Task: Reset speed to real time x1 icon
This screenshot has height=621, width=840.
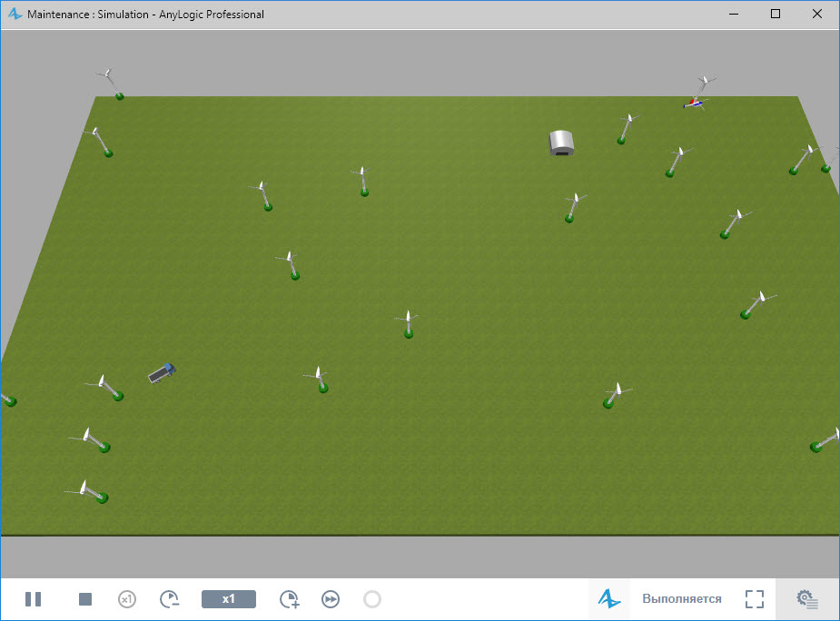Action: 127,599
